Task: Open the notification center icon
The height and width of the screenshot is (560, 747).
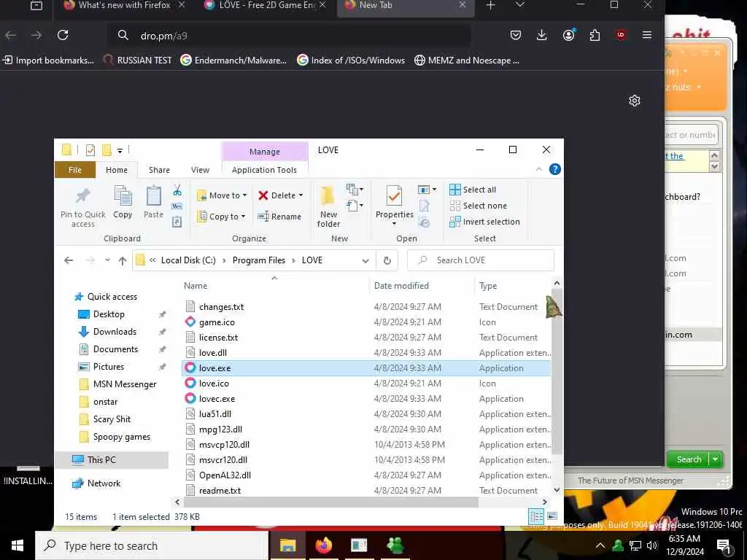Action: [724, 546]
